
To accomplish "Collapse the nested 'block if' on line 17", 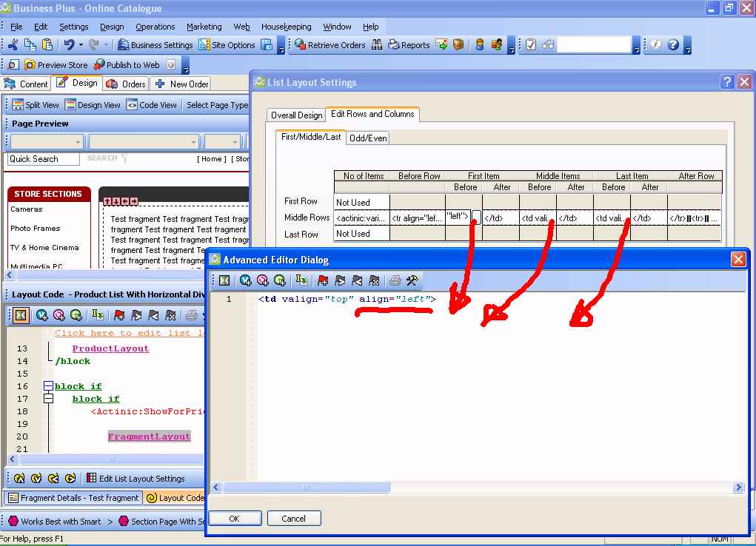I will 48,399.
